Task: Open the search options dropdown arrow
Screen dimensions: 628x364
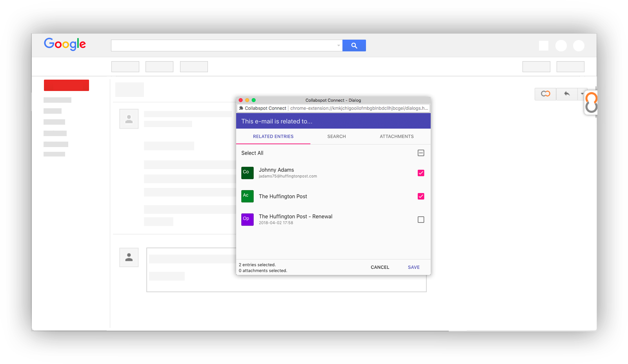Action: [x=339, y=45]
